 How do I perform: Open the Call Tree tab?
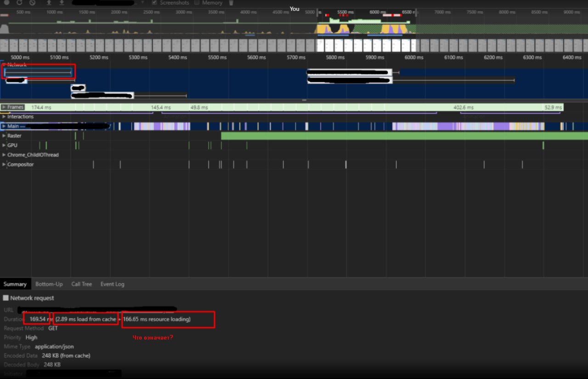81,284
